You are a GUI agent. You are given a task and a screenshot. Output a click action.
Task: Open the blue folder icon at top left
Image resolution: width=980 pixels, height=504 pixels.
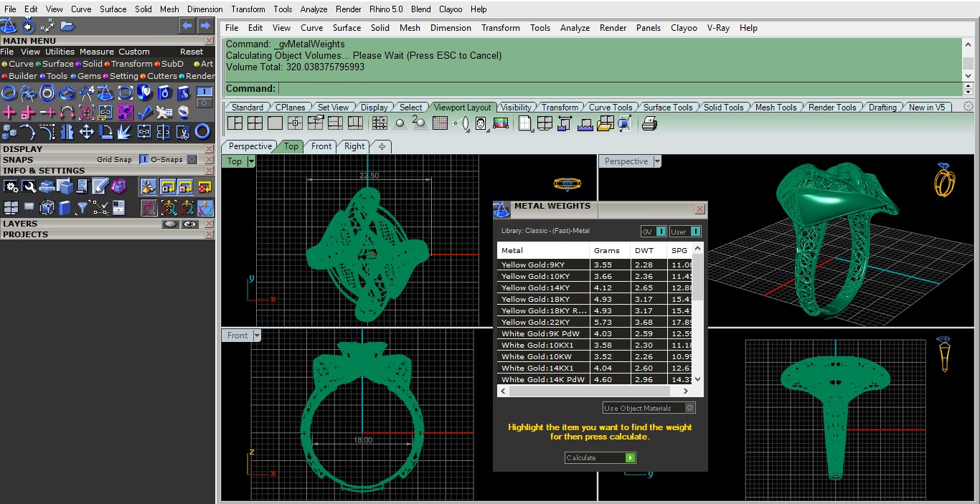pyautogui.click(x=67, y=26)
